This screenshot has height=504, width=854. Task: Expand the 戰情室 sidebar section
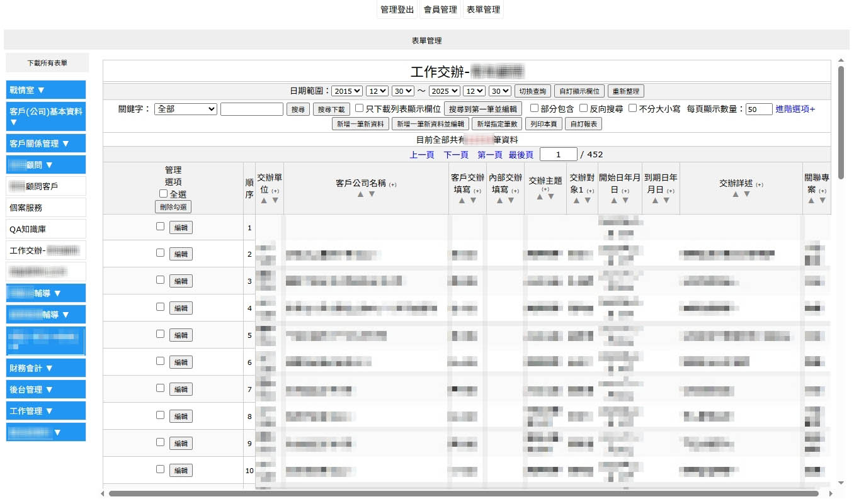46,90
